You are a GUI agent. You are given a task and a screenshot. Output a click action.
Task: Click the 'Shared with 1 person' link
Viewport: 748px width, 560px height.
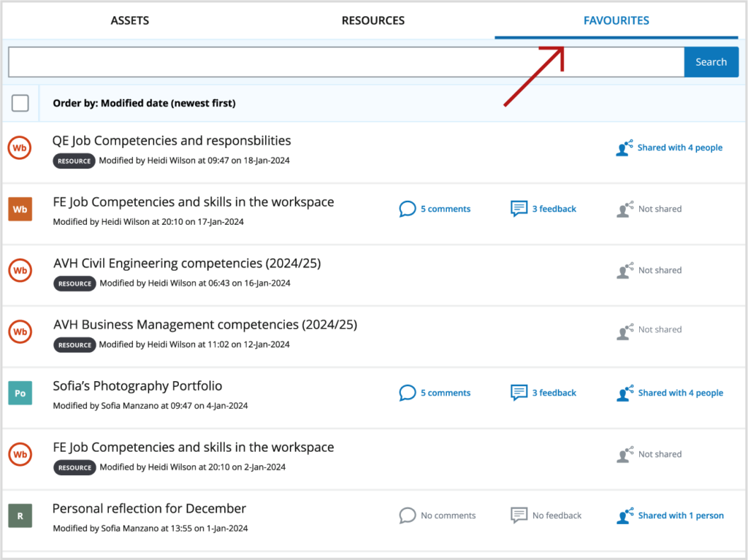[x=681, y=515]
